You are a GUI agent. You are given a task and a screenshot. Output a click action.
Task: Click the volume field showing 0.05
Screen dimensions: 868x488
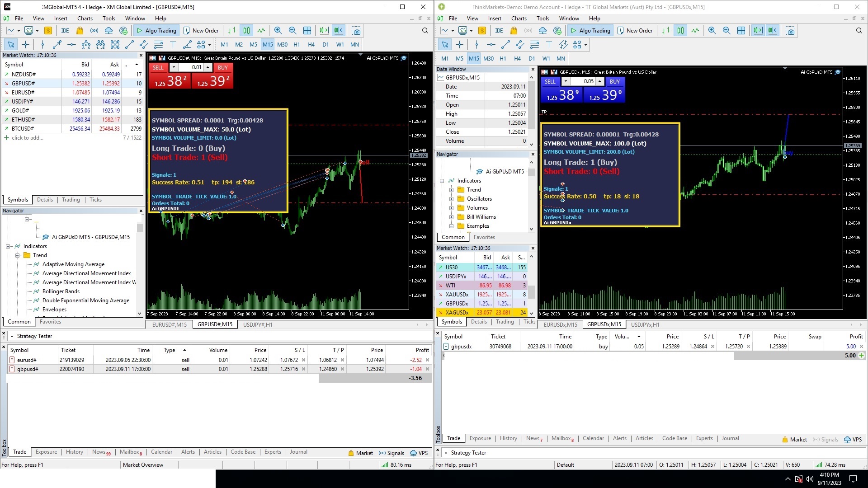pyautogui.click(x=583, y=81)
